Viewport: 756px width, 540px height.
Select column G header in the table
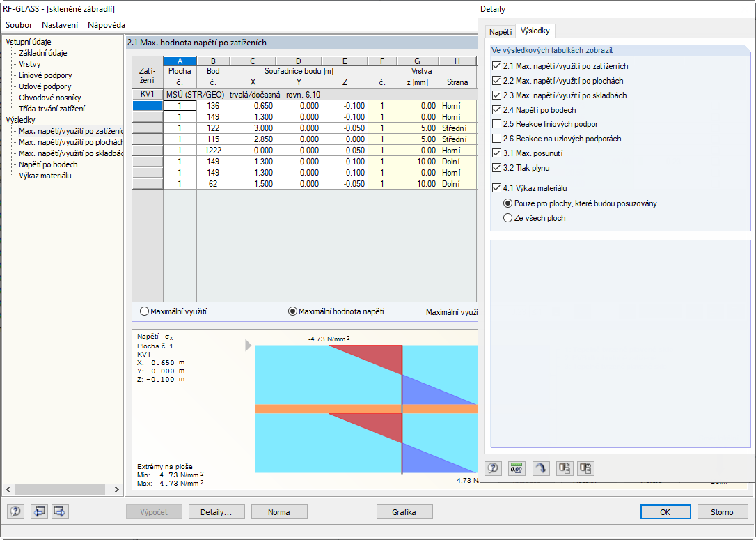(x=418, y=61)
